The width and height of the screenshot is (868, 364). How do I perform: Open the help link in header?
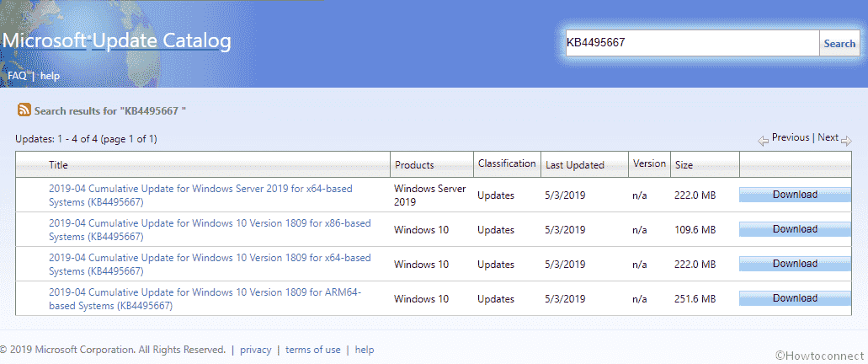click(50, 76)
